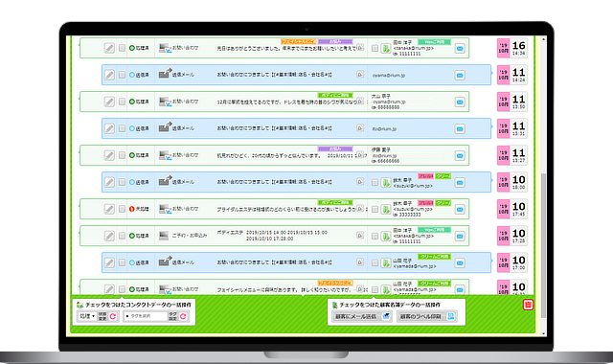Click pencil edit icon on the 13:50 inquiry row
Screen dimensions: 613x364
pyautogui.click(x=109, y=102)
